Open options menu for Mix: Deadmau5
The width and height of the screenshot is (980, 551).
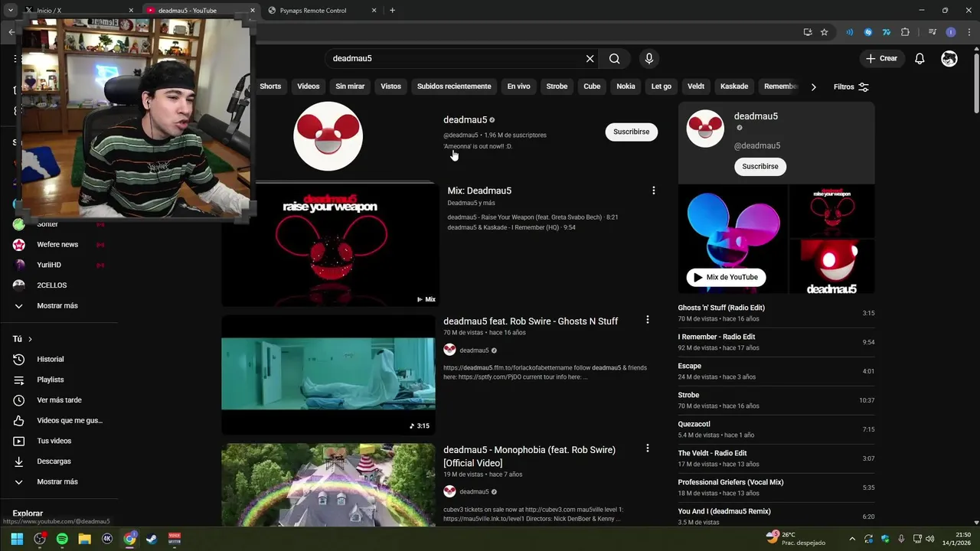coord(653,191)
